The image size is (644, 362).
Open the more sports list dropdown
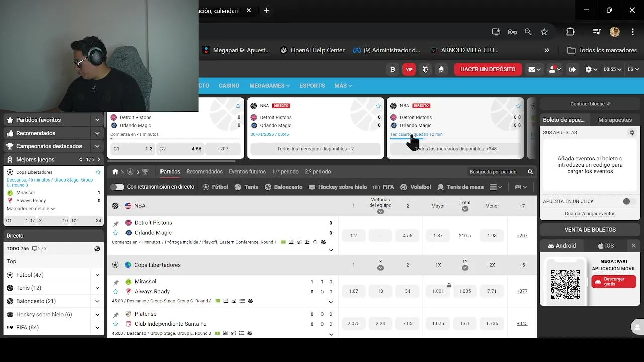[x=496, y=187]
